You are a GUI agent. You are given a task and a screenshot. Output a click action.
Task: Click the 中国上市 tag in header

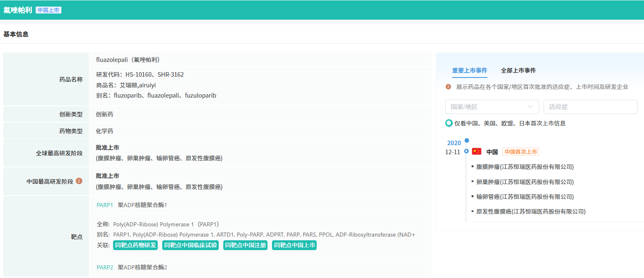click(x=48, y=10)
